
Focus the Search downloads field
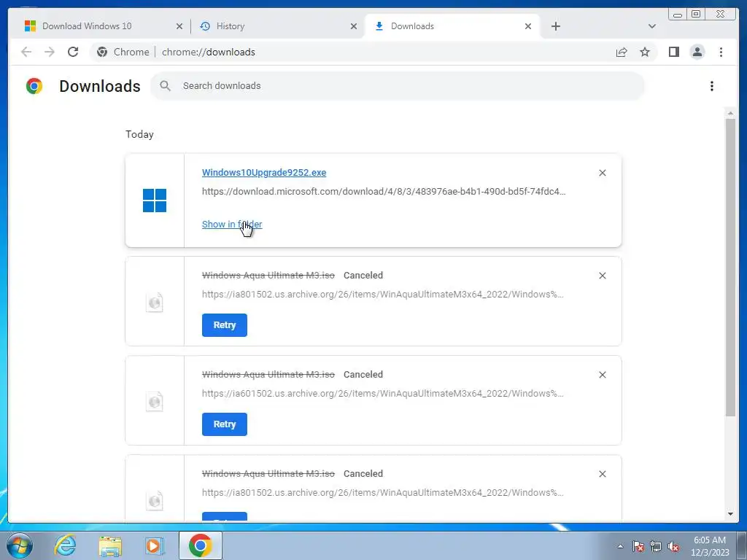tap(398, 86)
